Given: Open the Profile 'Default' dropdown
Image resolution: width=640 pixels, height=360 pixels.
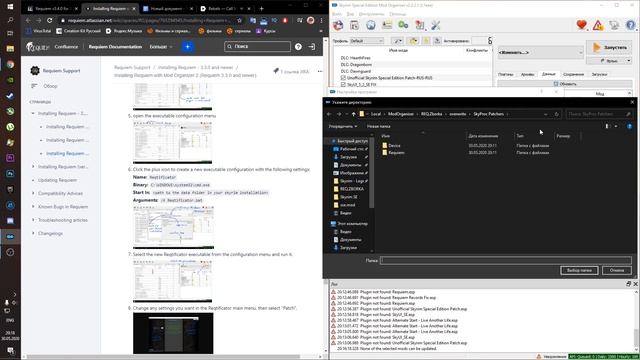Looking at the screenshot, I should click(367, 41).
